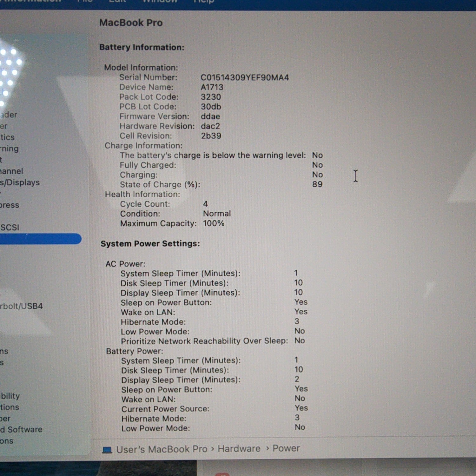Click AC Power Display Sleep Timer value 10
This screenshot has width=476, height=476.
(298, 292)
